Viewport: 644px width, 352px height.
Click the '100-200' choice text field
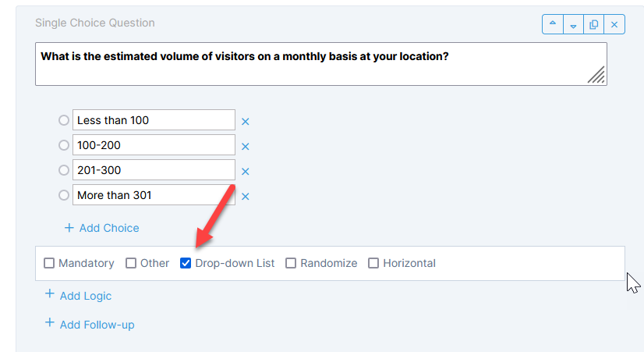pyautogui.click(x=154, y=145)
